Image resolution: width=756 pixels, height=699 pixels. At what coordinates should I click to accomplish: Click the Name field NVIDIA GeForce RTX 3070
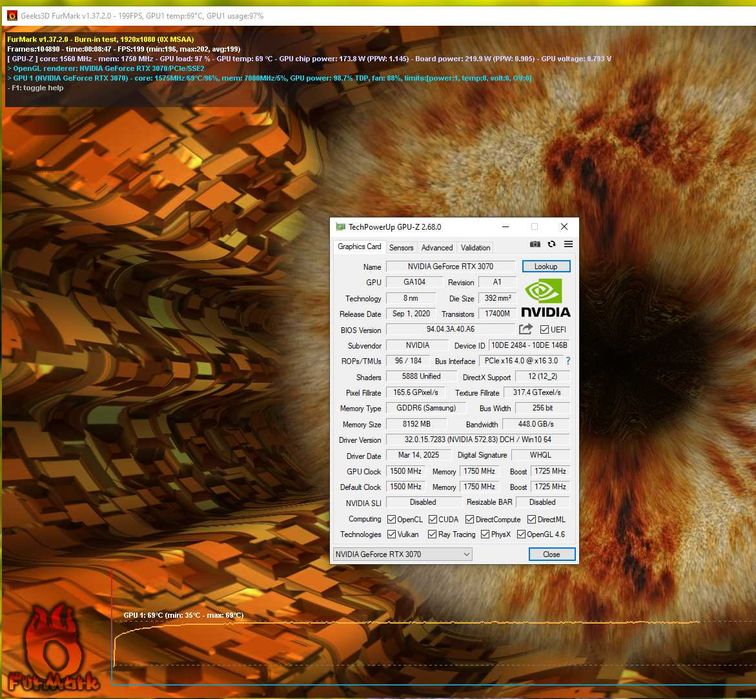pos(450,266)
